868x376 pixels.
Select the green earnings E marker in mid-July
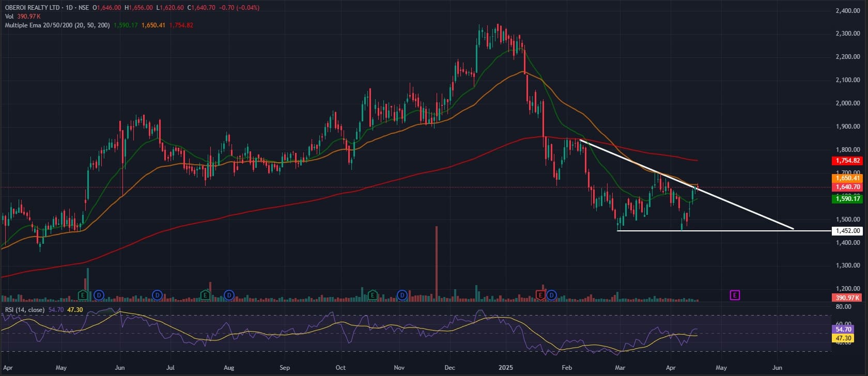[x=205, y=295]
